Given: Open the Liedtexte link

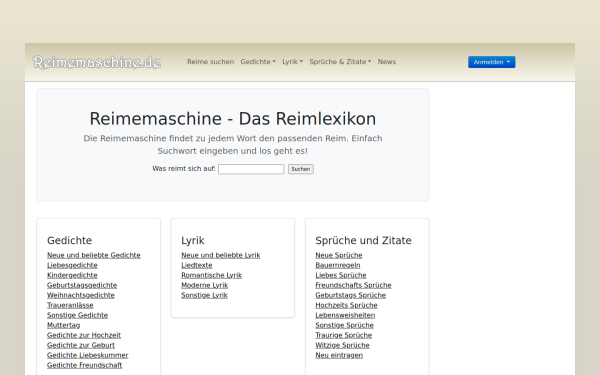Looking at the screenshot, I should 197,265.
